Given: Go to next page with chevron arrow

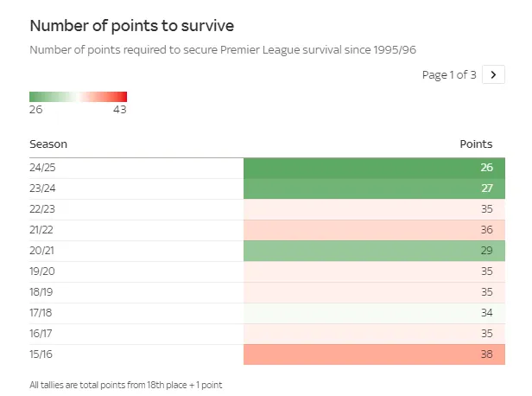Looking at the screenshot, I should point(494,74).
